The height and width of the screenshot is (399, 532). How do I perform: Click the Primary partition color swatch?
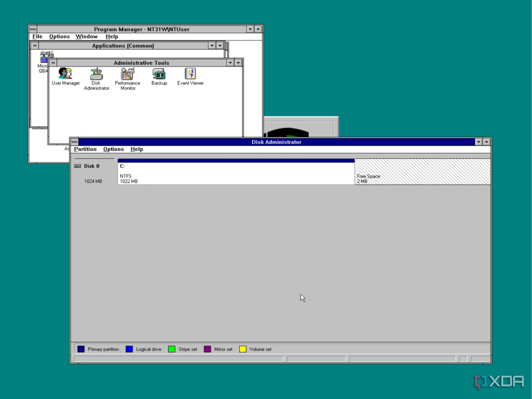81,349
